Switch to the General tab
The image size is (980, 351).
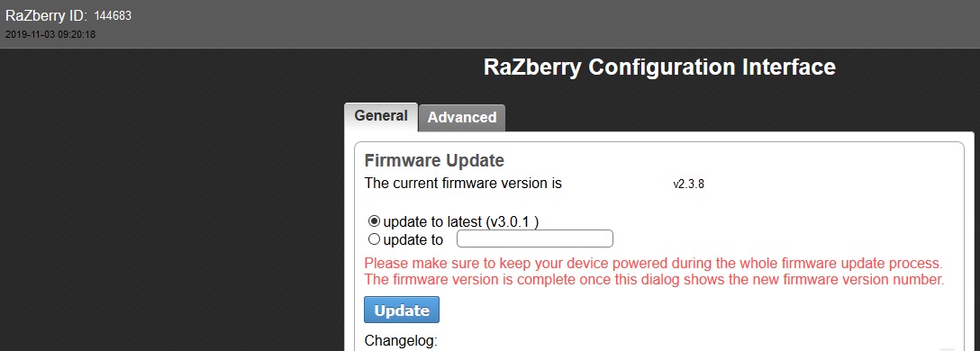[x=381, y=117]
